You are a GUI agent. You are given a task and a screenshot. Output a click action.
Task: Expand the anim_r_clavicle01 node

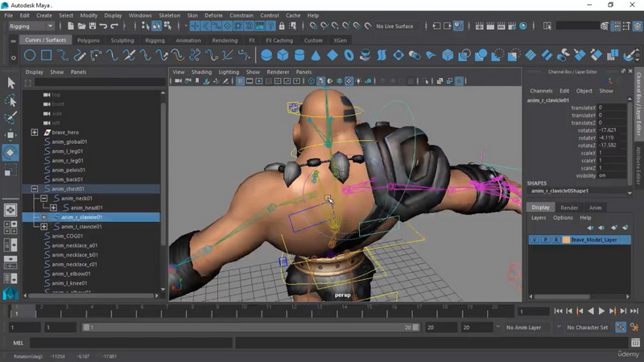[x=44, y=217]
